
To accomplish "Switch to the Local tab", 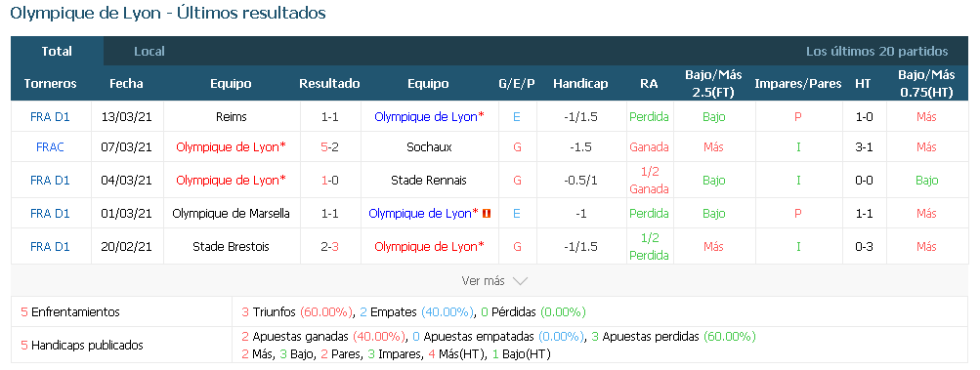I will pos(149,51).
